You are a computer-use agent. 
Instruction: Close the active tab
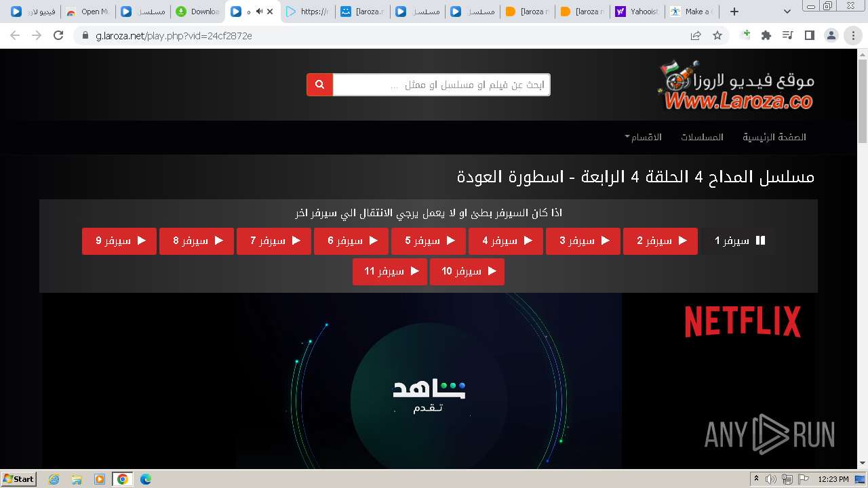tap(271, 12)
